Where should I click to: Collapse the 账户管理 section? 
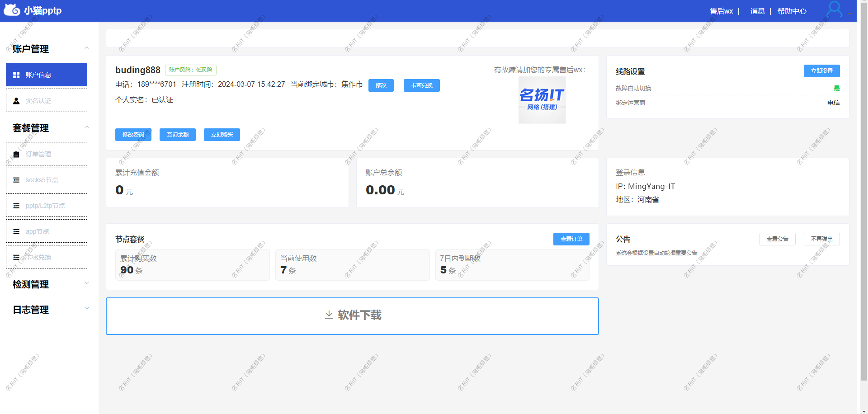pyautogui.click(x=87, y=47)
